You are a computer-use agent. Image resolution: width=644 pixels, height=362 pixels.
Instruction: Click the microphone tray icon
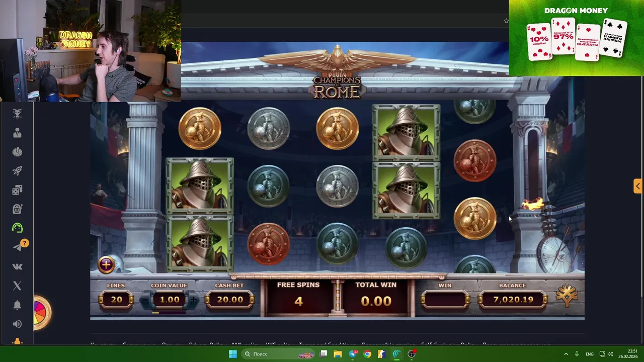click(x=577, y=354)
